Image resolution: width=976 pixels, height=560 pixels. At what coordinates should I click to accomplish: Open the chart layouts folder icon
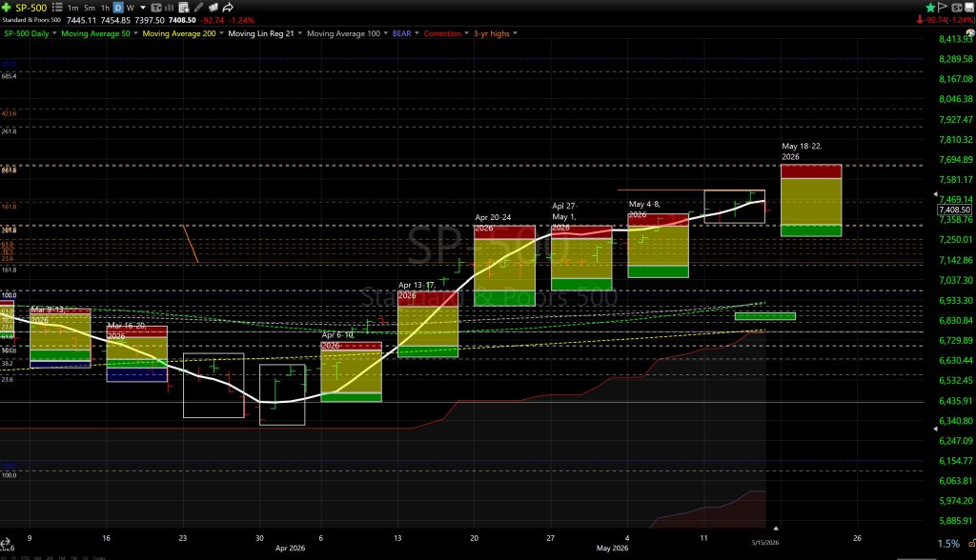(x=213, y=8)
